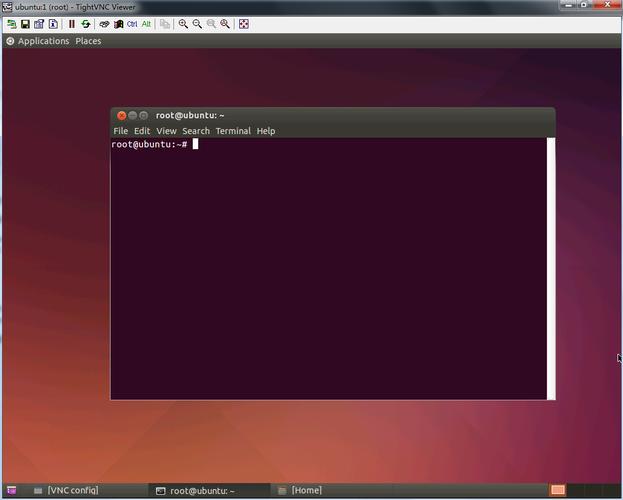Choose the auto-zoom magnifier icon

(225, 24)
